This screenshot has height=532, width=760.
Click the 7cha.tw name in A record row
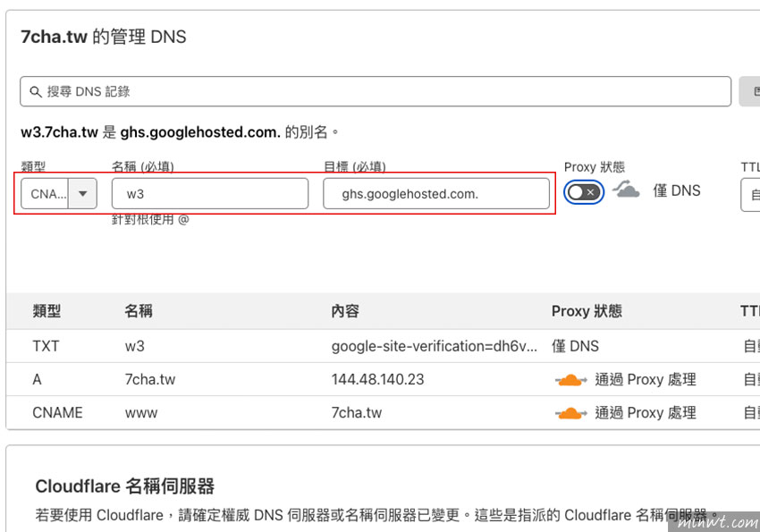click(x=150, y=379)
